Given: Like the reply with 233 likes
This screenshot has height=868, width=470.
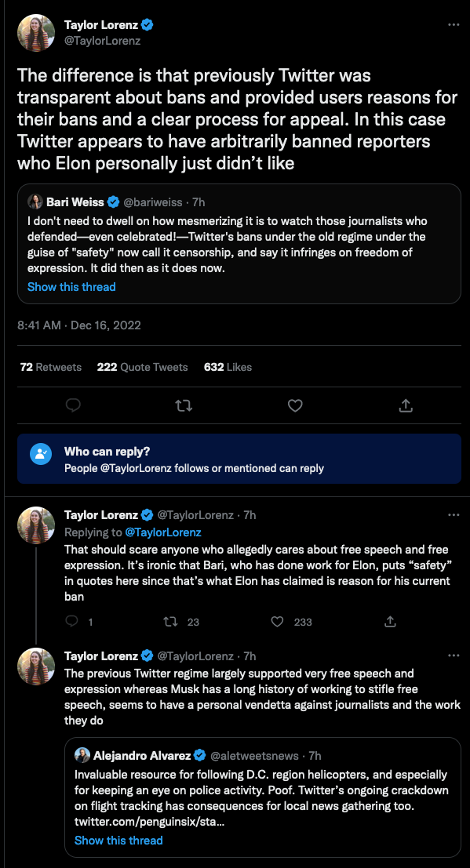Looking at the screenshot, I should pos(277,622).
